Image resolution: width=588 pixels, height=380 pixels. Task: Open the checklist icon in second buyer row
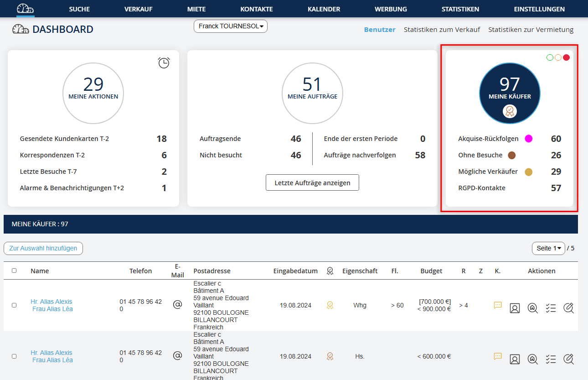(551, 359)
